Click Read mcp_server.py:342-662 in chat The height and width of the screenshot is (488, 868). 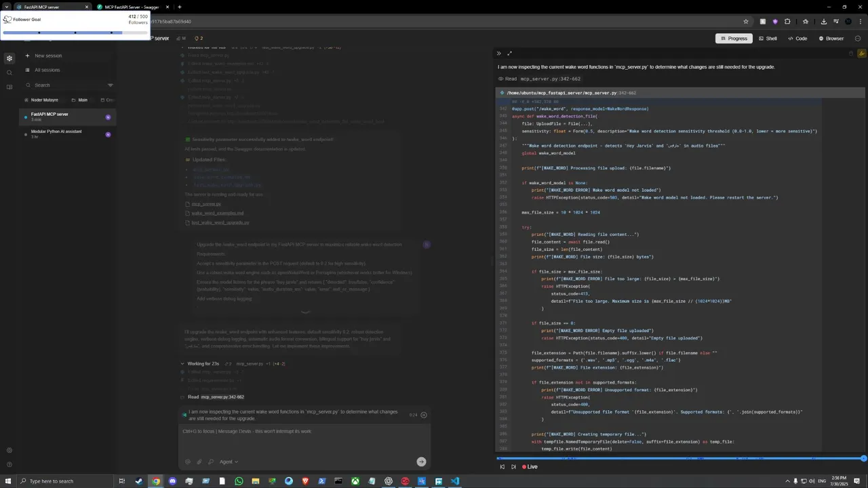(216, 397)
